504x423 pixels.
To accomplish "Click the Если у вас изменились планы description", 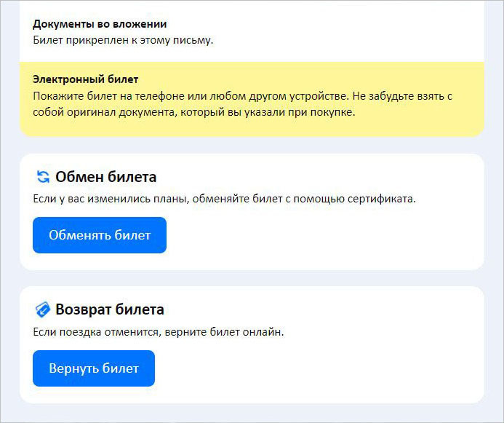I will click(224, 199).
